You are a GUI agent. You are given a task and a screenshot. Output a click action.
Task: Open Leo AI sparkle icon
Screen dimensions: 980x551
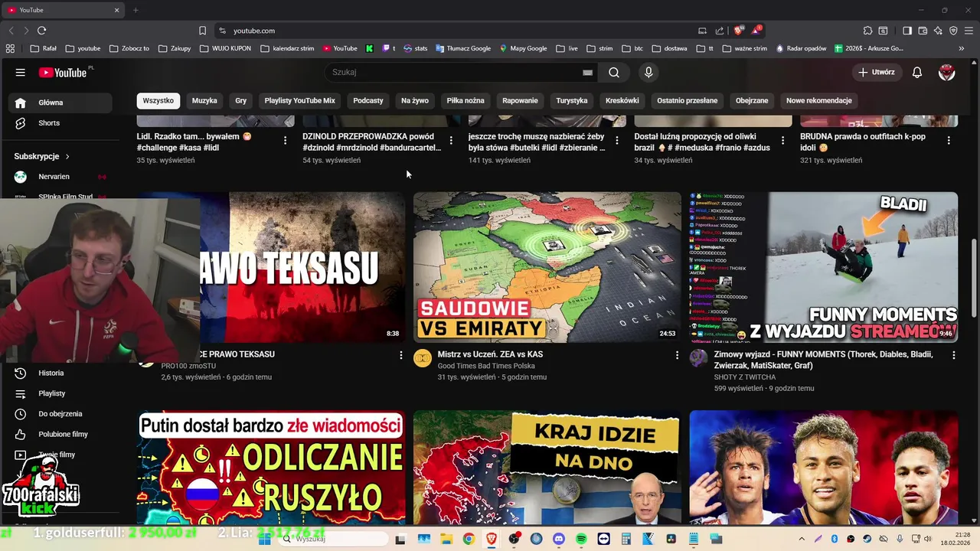[938, 31]
